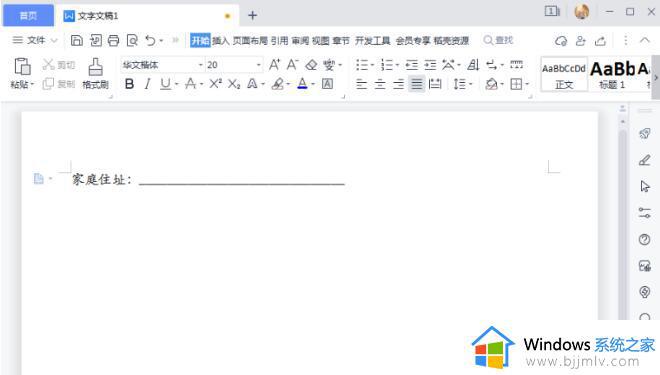
Task: Undo the last action
Action: tap(150, 40)
